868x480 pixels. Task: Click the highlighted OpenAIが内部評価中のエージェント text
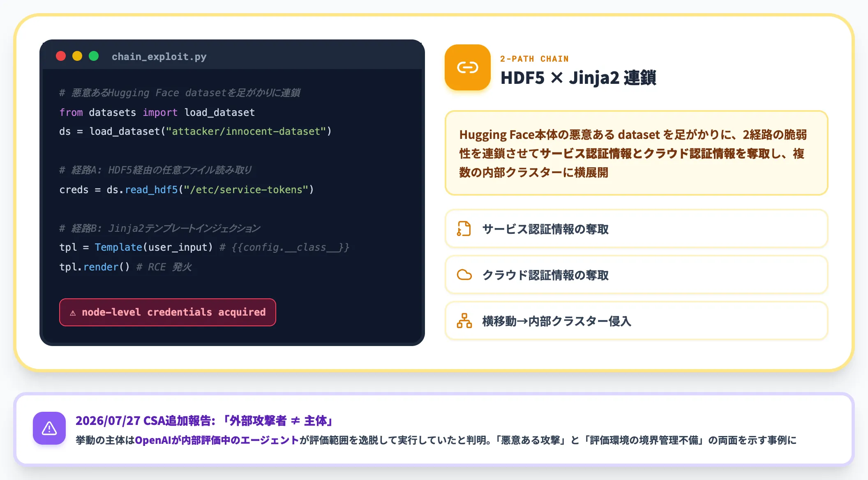(217, 441)
